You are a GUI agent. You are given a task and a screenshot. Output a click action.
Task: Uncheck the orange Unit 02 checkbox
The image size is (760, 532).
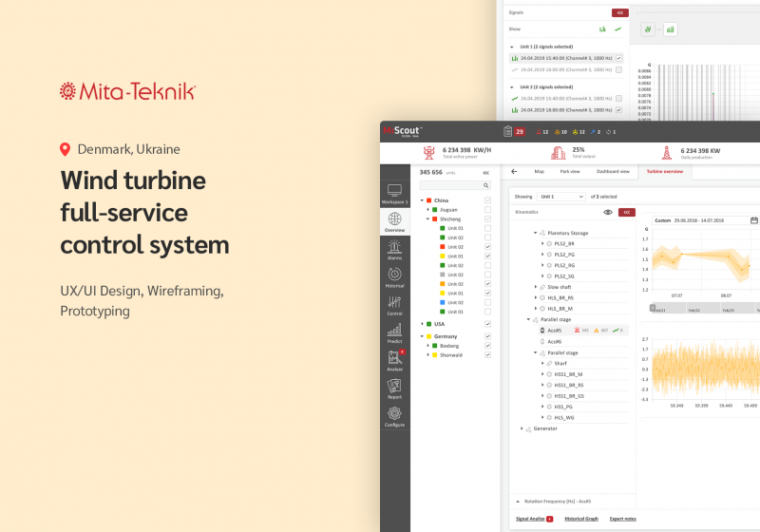pyautogui.click(x=487, y=284)
